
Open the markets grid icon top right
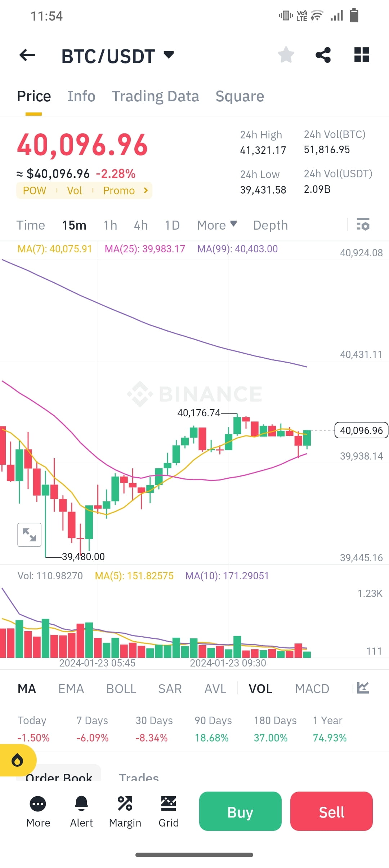click(x=361, y=55)
